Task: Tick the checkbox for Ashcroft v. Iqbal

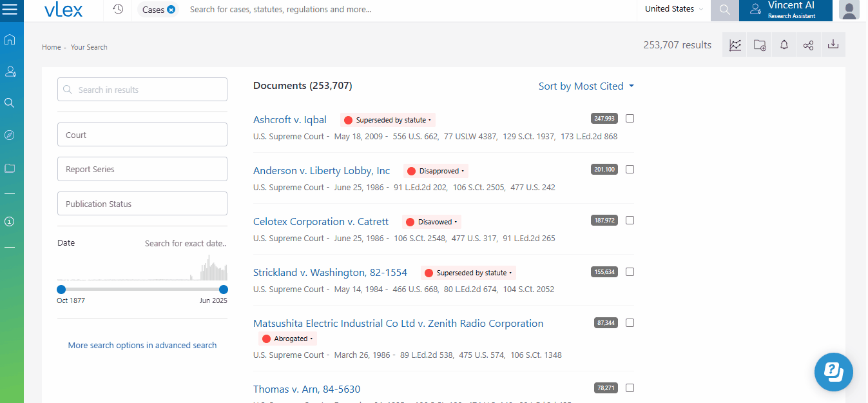Action: (x=630, y=119)
